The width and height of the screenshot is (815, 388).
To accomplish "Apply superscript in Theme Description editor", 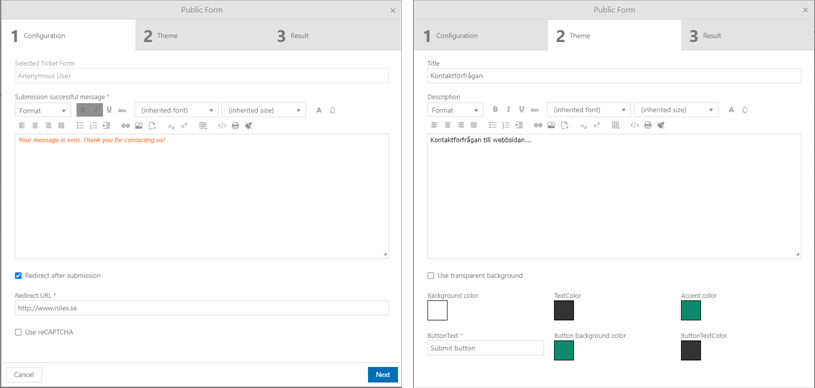I will pos(596,125).
